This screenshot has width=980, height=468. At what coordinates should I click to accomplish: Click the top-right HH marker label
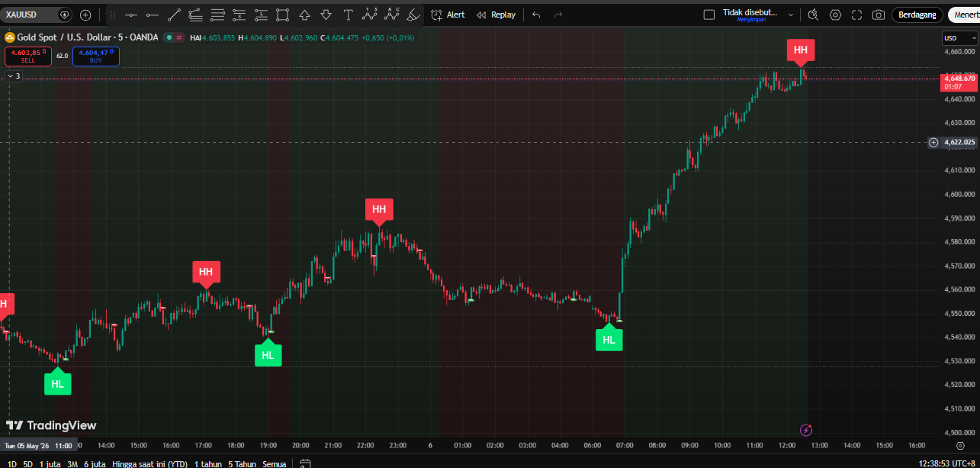[x=801, y=50]
